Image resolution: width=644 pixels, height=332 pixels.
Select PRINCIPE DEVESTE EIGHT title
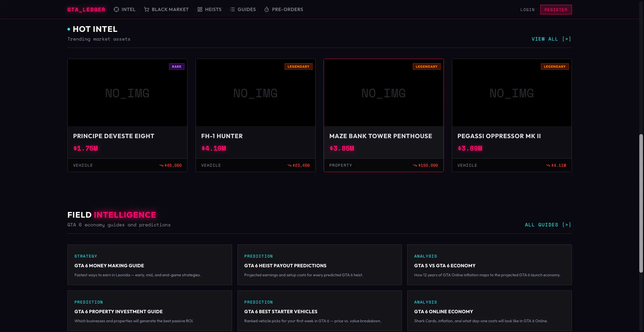tap(114, 136)
